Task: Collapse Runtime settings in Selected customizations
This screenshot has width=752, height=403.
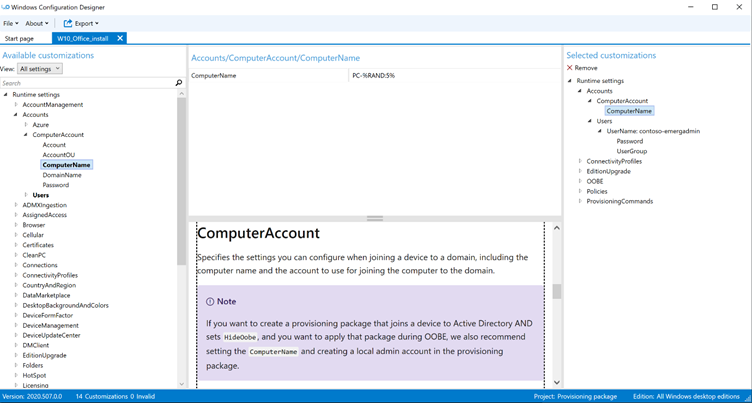Action: [569, 81]
